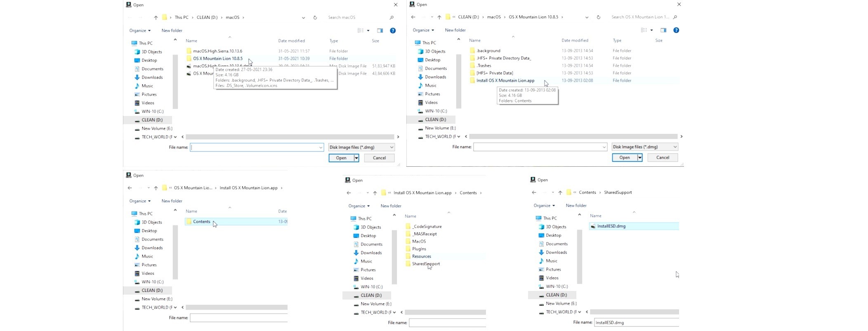
Task: Click the _CodeSignature folder icon
Action: click(x=408, y=227)
